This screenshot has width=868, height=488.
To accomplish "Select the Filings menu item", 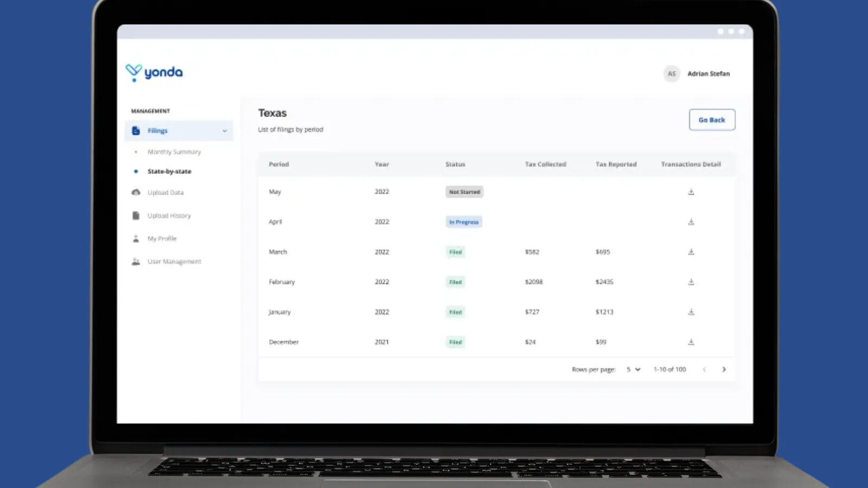I will click(179, 131).
